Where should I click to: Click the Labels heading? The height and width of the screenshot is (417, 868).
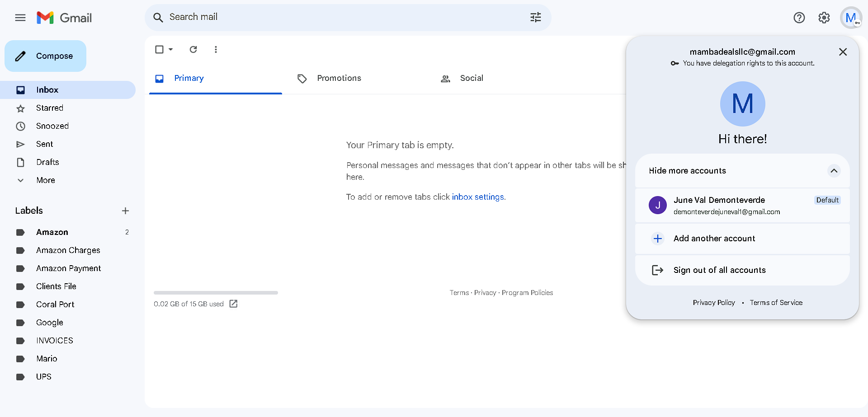coord(29,211)
